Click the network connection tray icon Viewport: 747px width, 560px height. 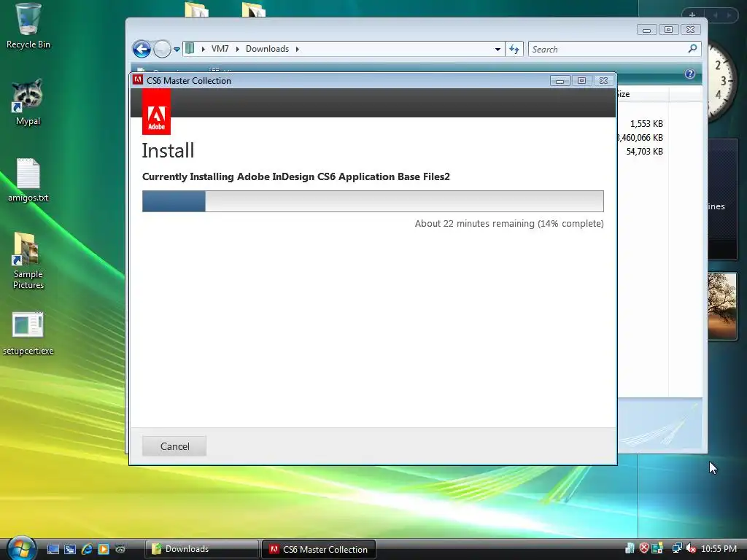click(676, 548)
